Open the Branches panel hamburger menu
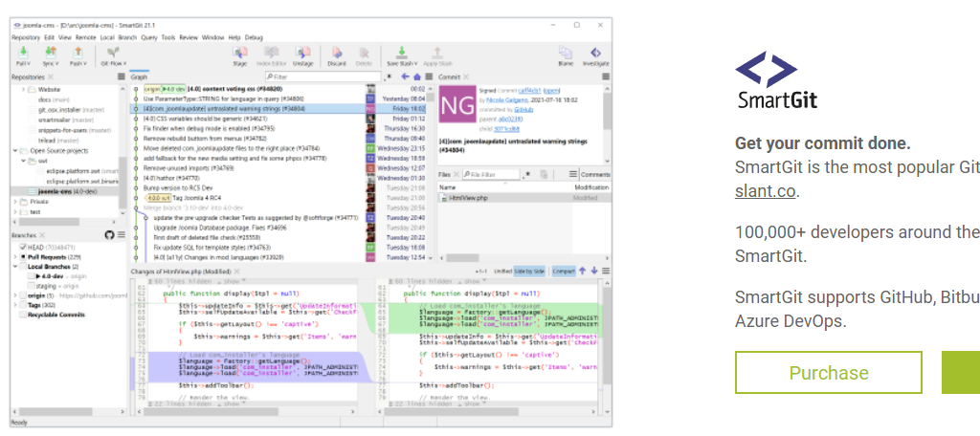The height and width of the screenshot is (436, 980). [122, 235]
